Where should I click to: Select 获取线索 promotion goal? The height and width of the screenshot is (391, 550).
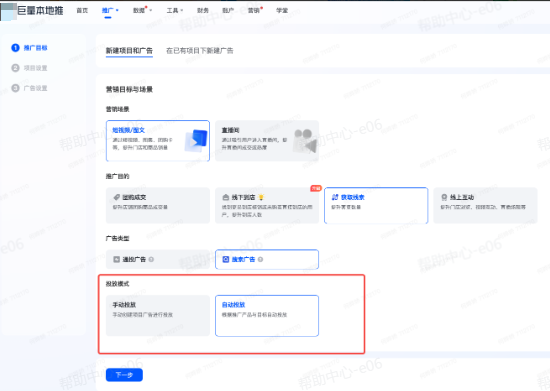pyautogui.click(x=376, y=205)
